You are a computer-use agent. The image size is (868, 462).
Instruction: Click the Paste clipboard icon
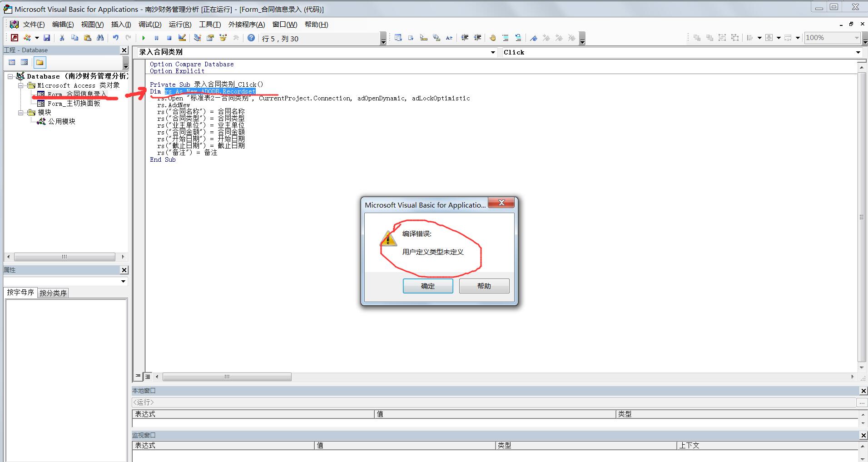tap(87, 38)
